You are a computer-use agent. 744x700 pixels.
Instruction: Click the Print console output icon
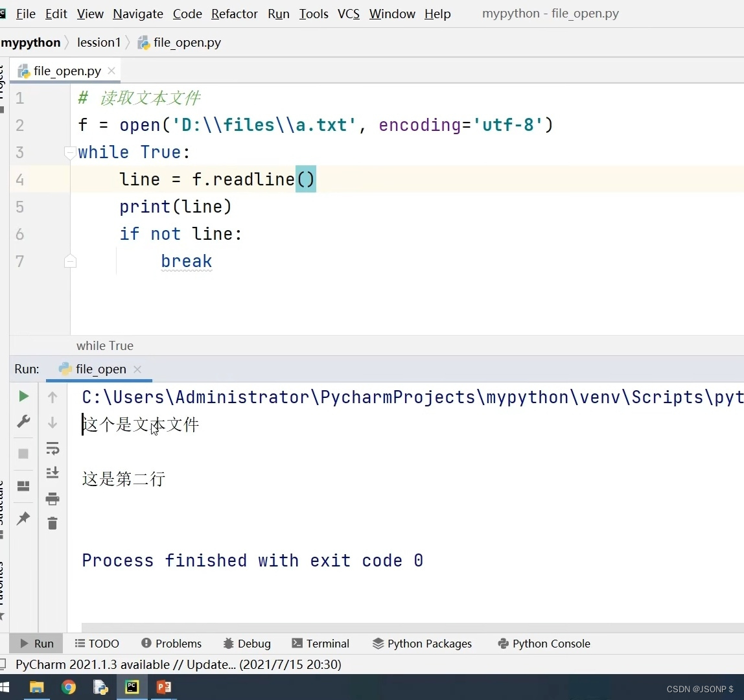coord(52,498)
